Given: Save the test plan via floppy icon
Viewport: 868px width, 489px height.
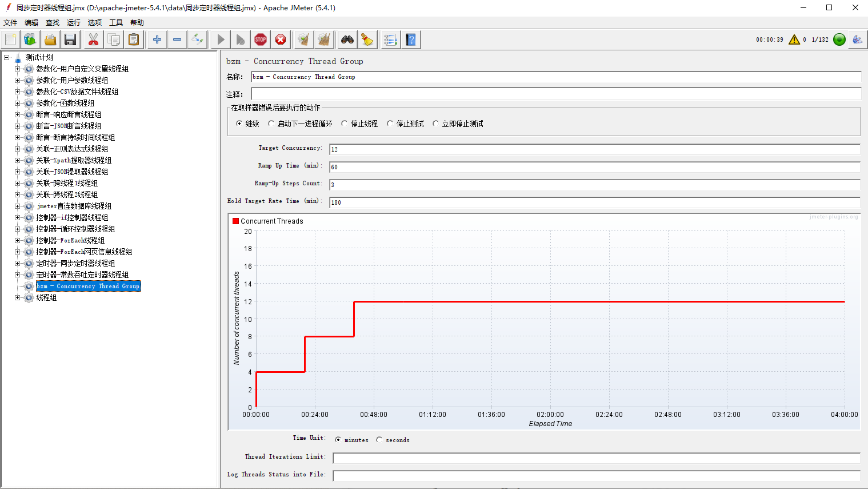Looking at the screenshot, I should (70, 39).
